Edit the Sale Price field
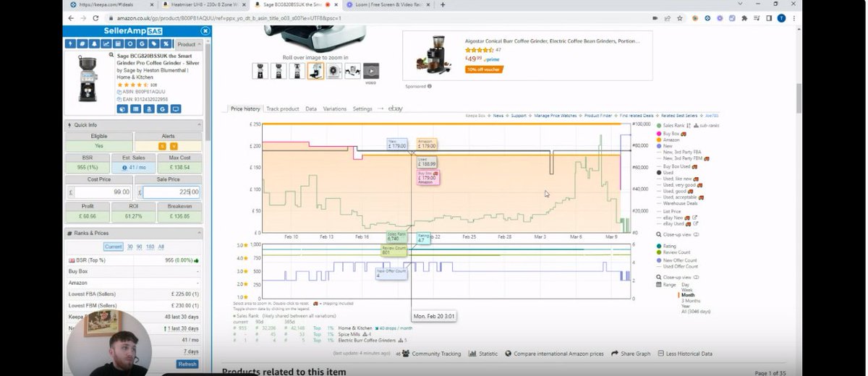 click(171, 192)
